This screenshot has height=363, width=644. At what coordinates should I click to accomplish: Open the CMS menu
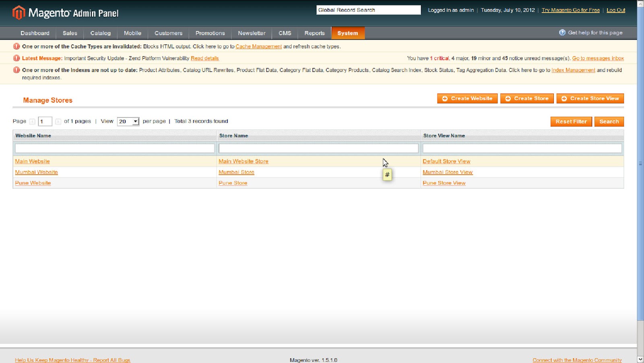[x=285, y=33]
